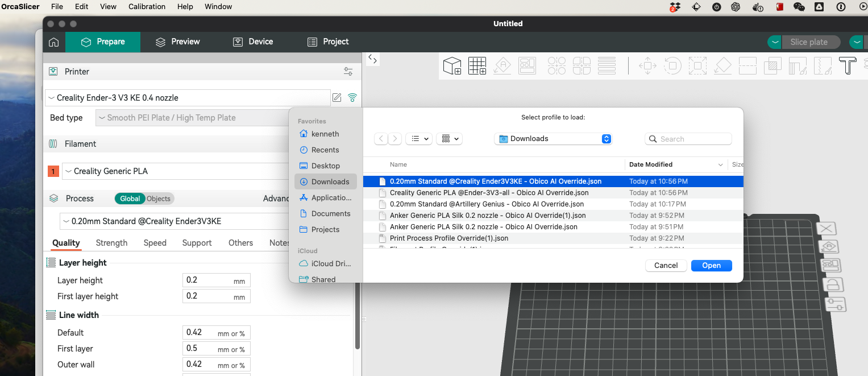Select the Lay on face tool
868x376 pixels.
(722, 66)
